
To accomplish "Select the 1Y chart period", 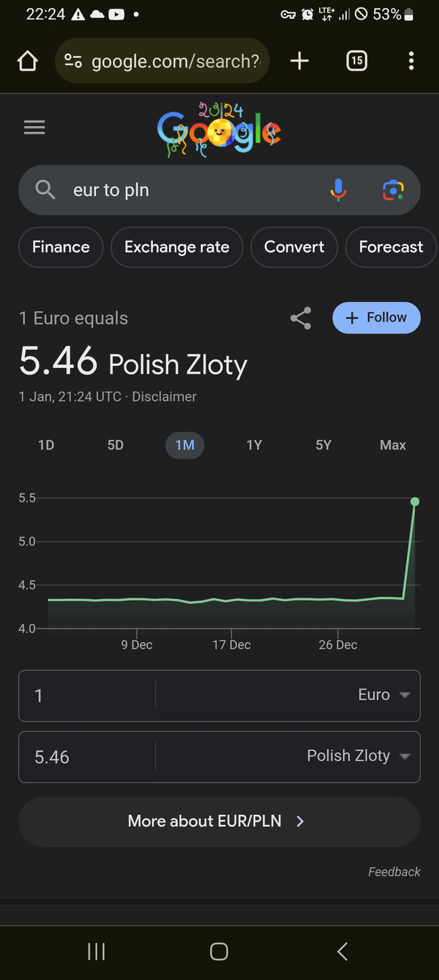I will point(254,445).
